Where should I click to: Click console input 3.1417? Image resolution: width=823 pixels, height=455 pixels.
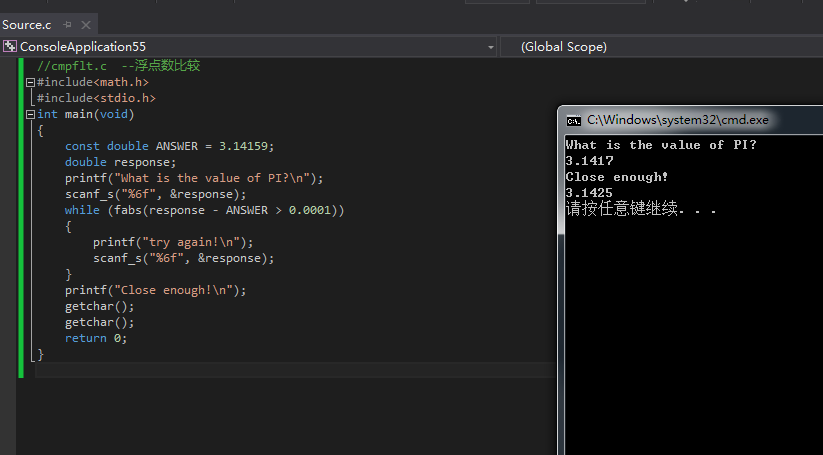click(589, 161)
